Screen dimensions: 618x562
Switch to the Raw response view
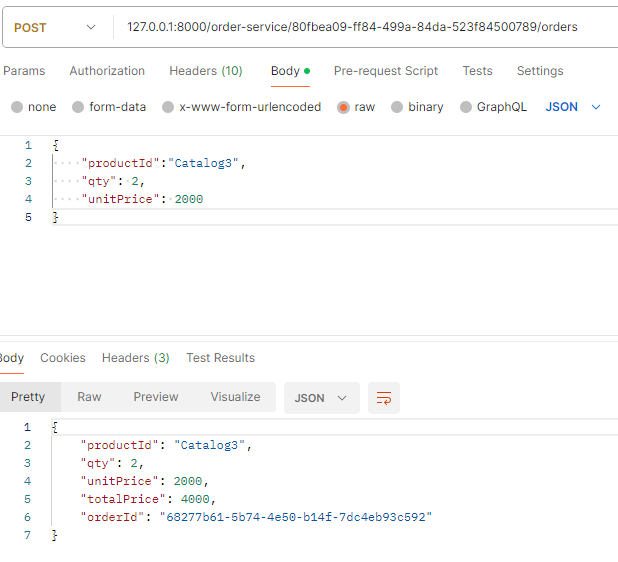pyautogui.click(x=89, y=397)
